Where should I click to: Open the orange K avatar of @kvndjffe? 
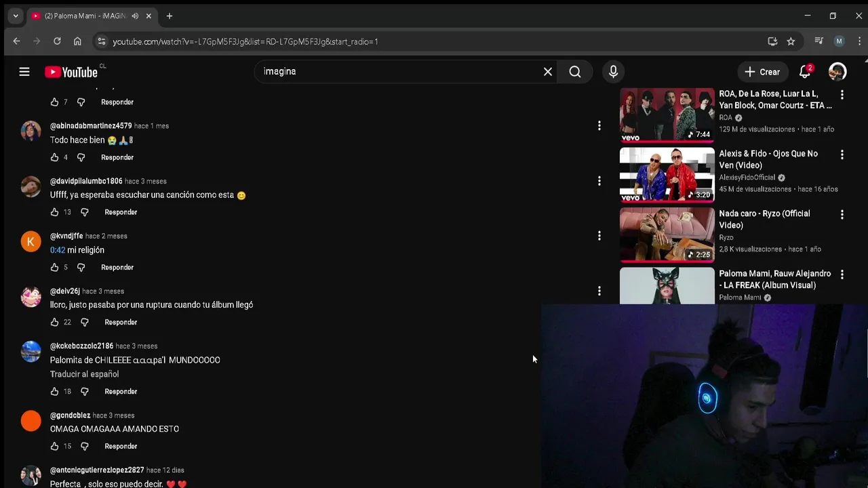point(31,241)
